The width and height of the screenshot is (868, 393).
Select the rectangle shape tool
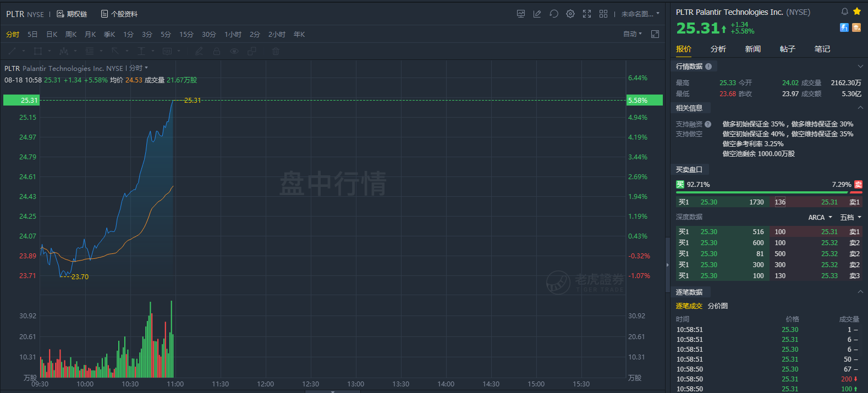coord(38,51)
